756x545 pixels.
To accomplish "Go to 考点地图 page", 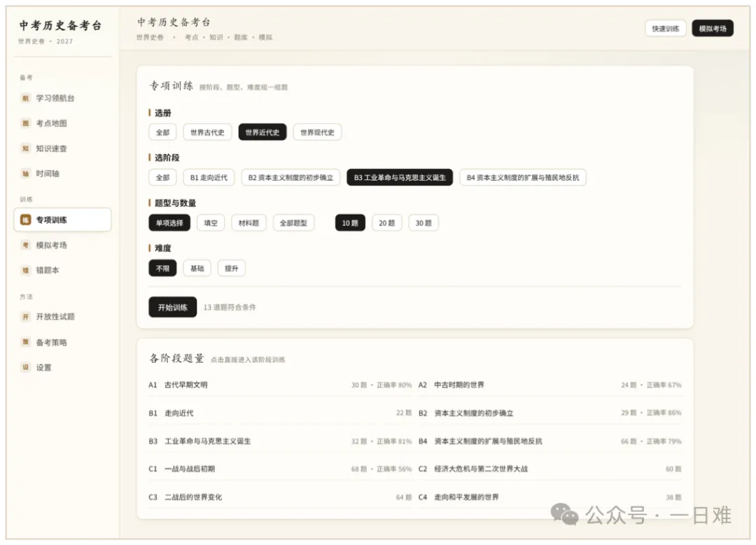I will pos(63,123).
